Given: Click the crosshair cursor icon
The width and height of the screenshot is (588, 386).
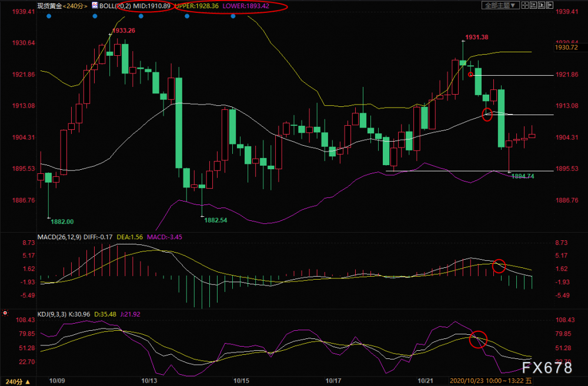Looking at the screenshot, I should tap(525, 5).
